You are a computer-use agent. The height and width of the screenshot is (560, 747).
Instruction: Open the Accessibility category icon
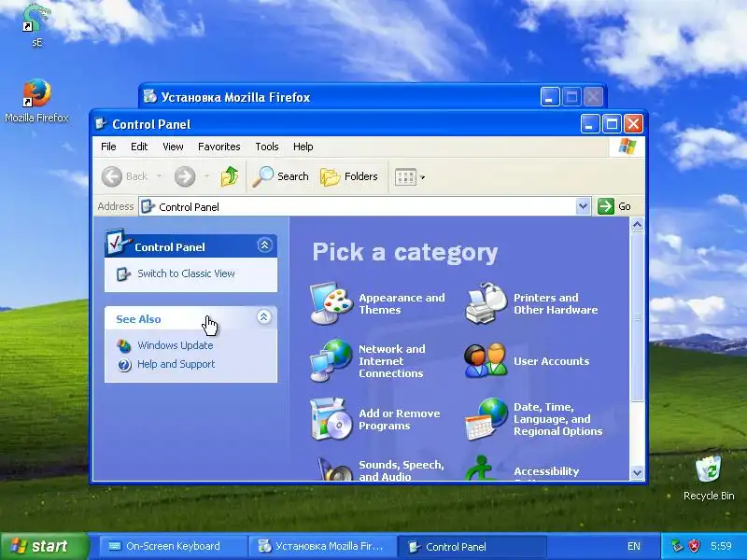482,469
